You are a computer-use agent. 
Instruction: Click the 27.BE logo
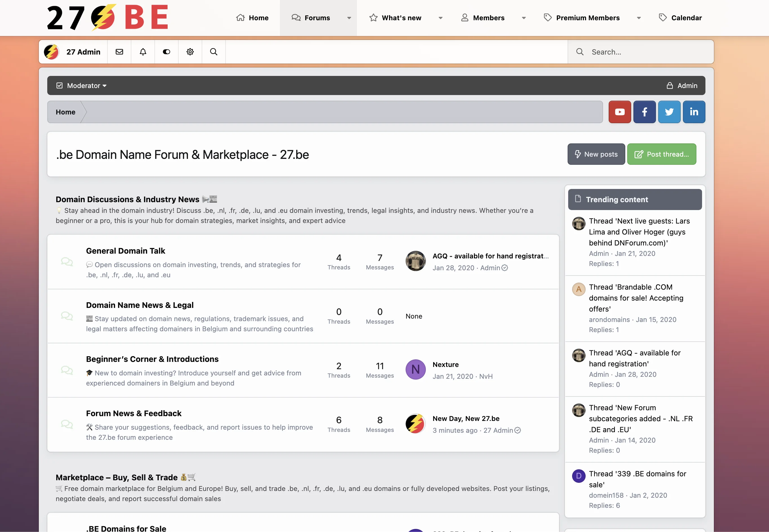pos(107,18)
